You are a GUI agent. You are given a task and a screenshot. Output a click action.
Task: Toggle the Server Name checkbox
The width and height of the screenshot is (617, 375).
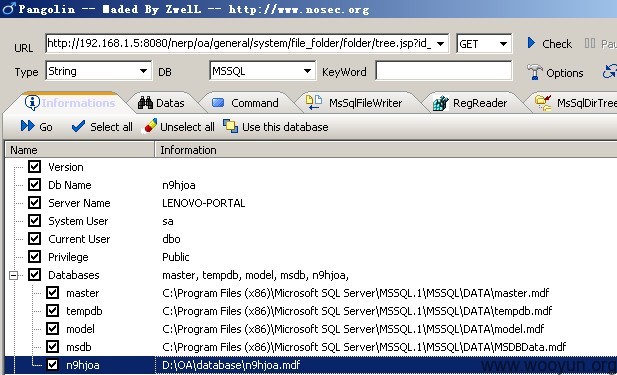pyautogui.click(x=34, y=203)
